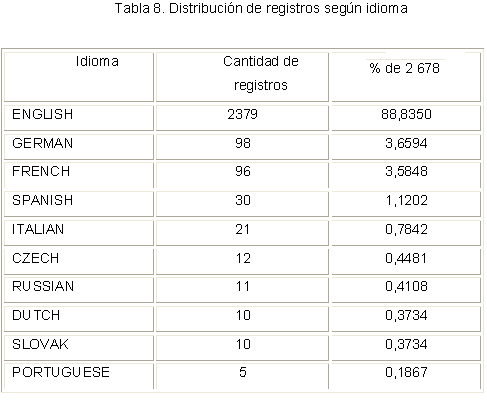Click the Russian percentage 0,4108

pos(406,286)
